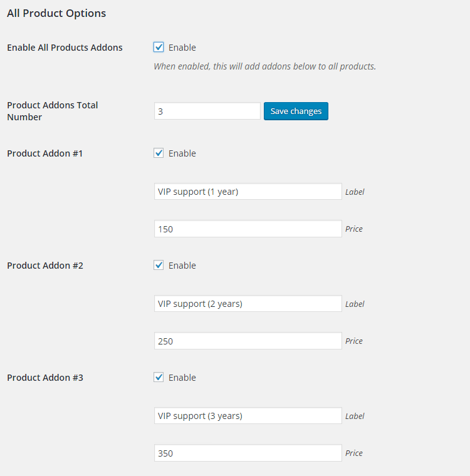Viewport: 470px width, 476px height.
Task: Click the Enable All Products Addons title text
Action: (x=65, y=48)
